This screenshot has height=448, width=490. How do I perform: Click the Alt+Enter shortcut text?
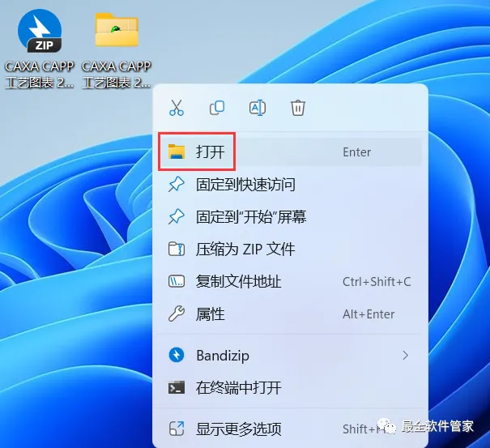pyautogui.click(x=369, y=314)
